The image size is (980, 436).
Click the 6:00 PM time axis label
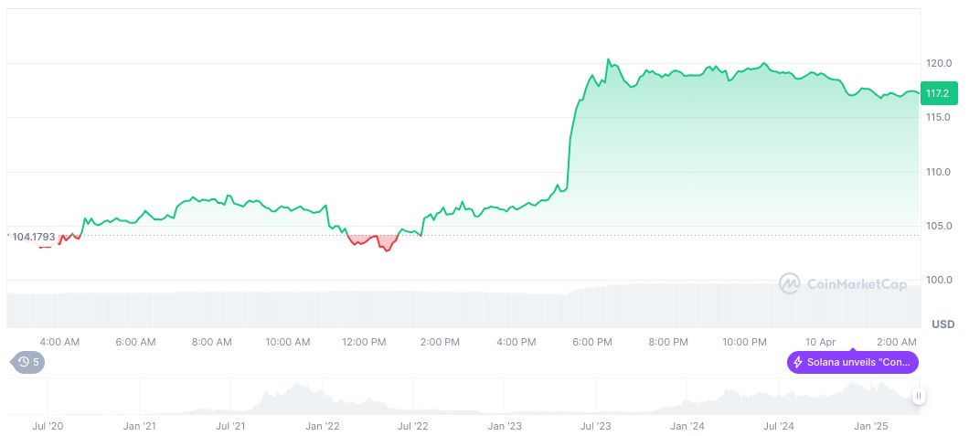click(592, 342)
